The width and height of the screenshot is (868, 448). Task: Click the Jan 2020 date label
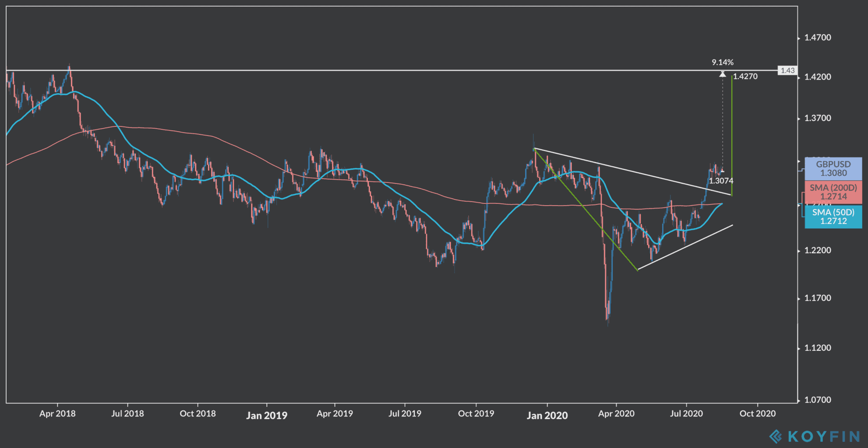[547, 415]
